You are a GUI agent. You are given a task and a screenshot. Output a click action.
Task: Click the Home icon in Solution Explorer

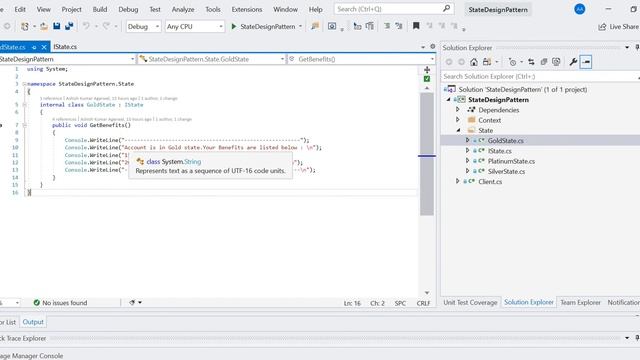473,62
